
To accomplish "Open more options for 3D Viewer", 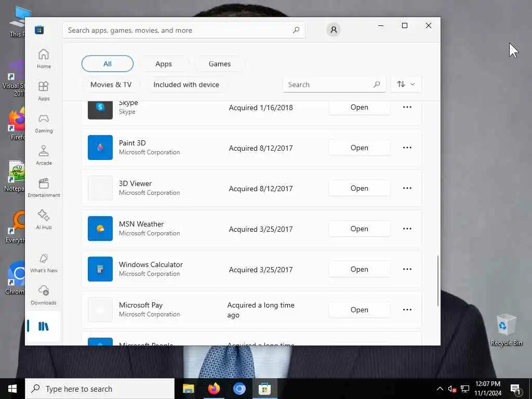I will pos(407,188).
